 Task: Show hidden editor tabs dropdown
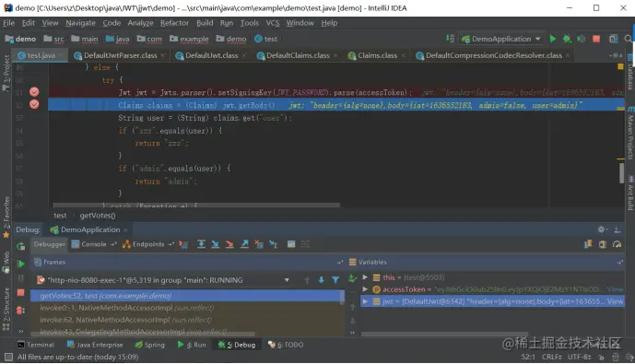coord(615,55)
